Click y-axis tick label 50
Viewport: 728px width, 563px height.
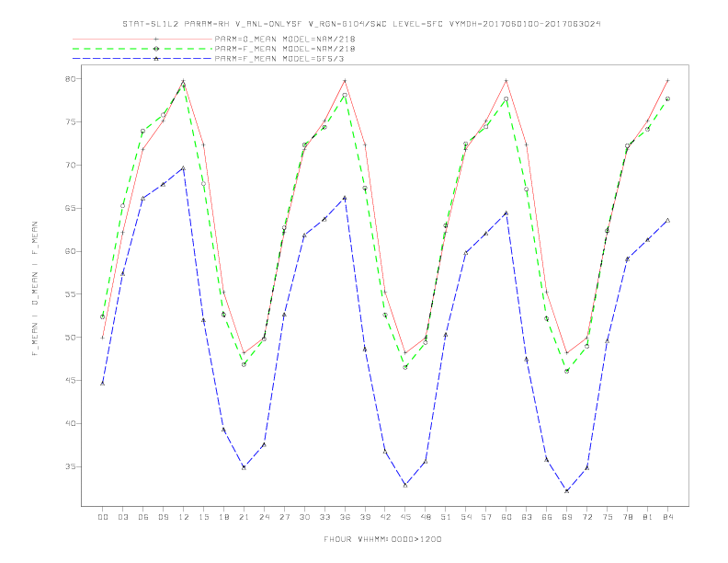tap(70, 338)
